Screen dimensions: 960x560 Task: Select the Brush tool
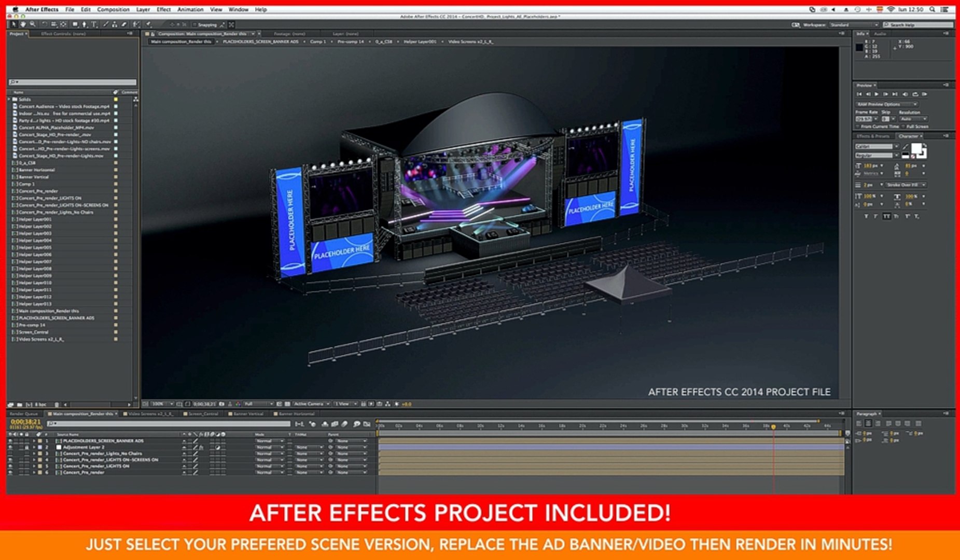point(106,24)
